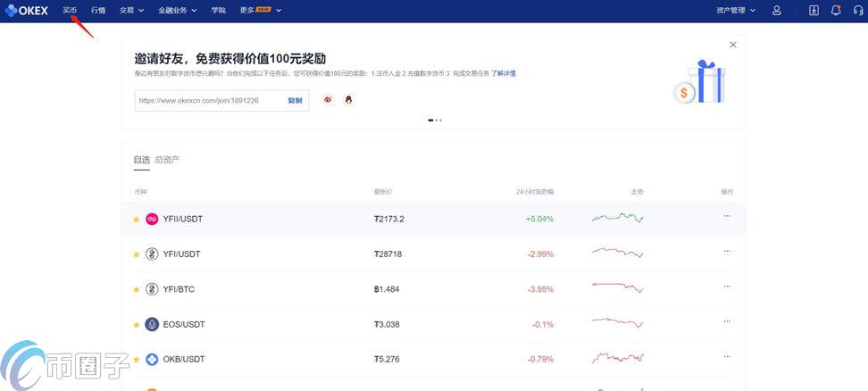Click the OKB coin icon
The image size is (868, 391).
152,360
